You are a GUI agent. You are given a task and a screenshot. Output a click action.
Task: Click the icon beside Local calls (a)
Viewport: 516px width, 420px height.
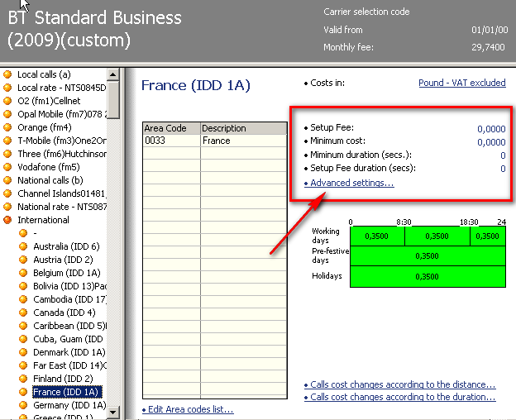tap(8, 74)
